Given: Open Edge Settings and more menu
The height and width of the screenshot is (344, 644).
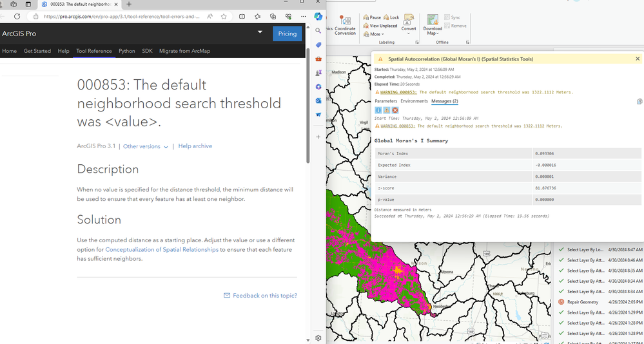Looking at the screenshot, I should (303, 16).
